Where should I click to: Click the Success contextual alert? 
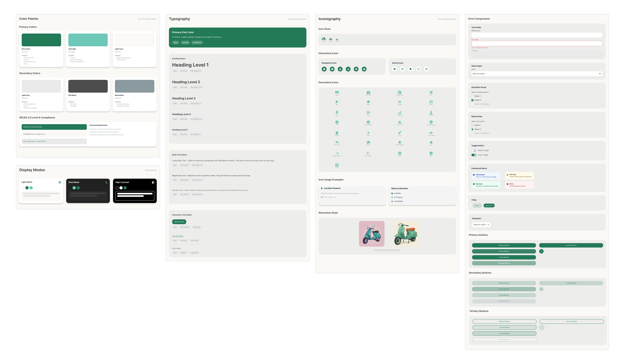click(x=486, y=185)
